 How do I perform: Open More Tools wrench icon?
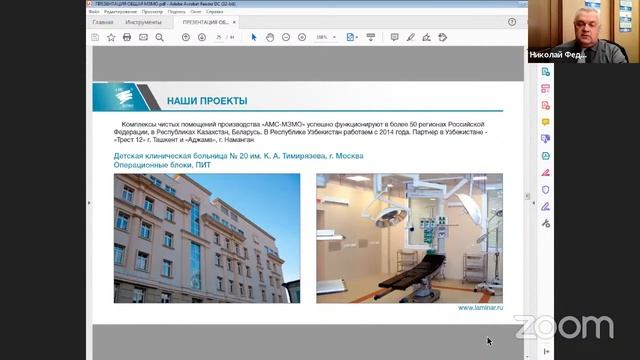tap(546, 223)
